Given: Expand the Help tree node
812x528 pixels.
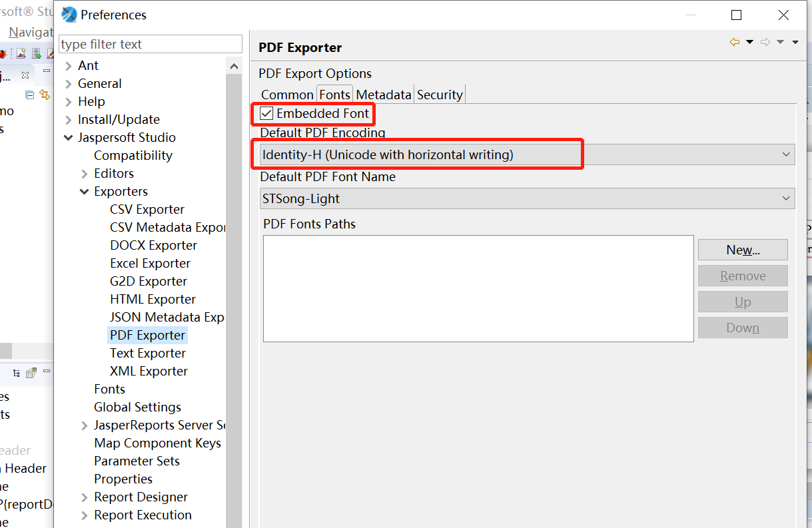Looking at the screenshot, I should point(69,102).
